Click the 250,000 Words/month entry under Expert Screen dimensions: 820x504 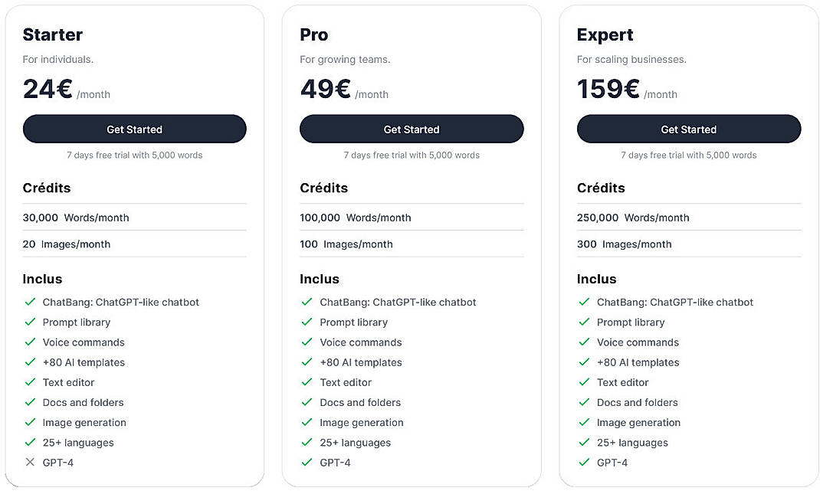coord(632,218)
